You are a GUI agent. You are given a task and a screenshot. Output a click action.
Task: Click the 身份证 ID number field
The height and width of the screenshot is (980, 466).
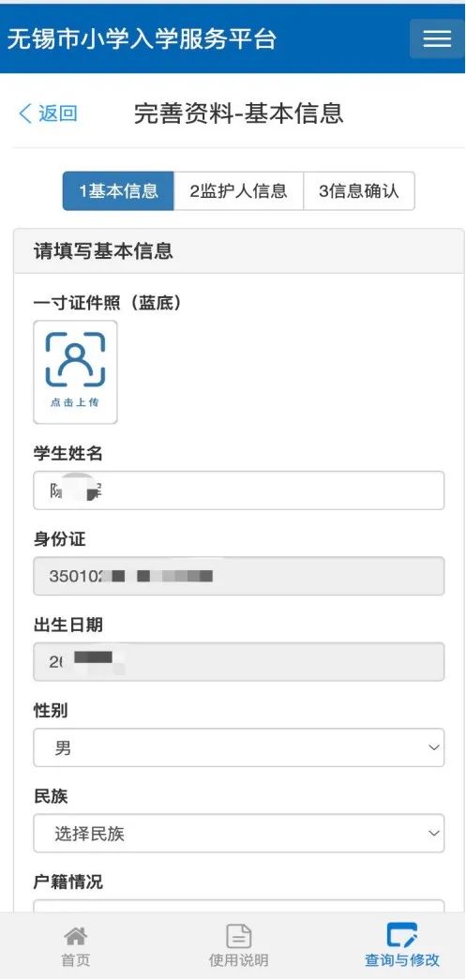point(238,576)
